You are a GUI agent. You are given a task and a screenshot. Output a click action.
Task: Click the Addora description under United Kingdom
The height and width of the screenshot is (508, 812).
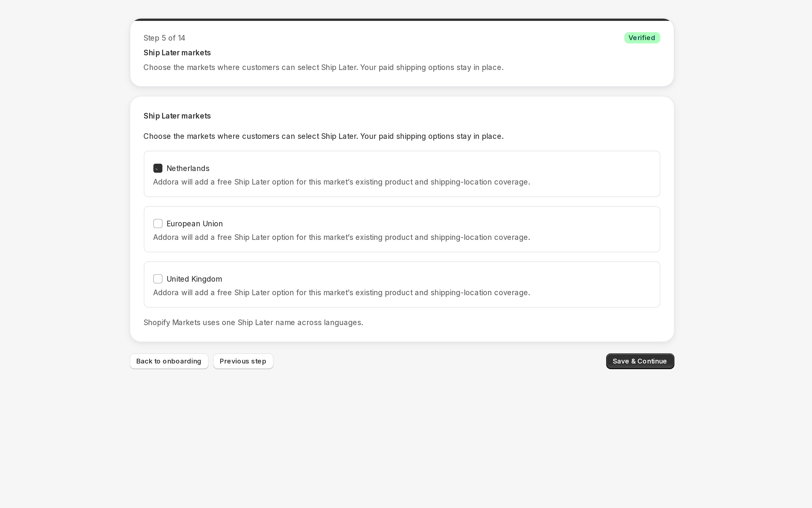342,293
